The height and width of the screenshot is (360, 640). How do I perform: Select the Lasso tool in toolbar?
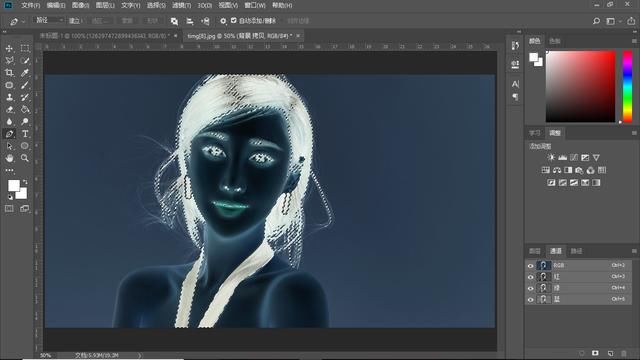[x=9, y=61]
